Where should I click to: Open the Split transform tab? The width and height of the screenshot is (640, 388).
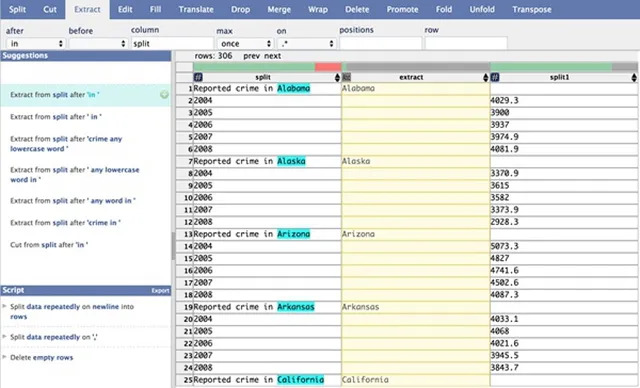tap(17, 9)
